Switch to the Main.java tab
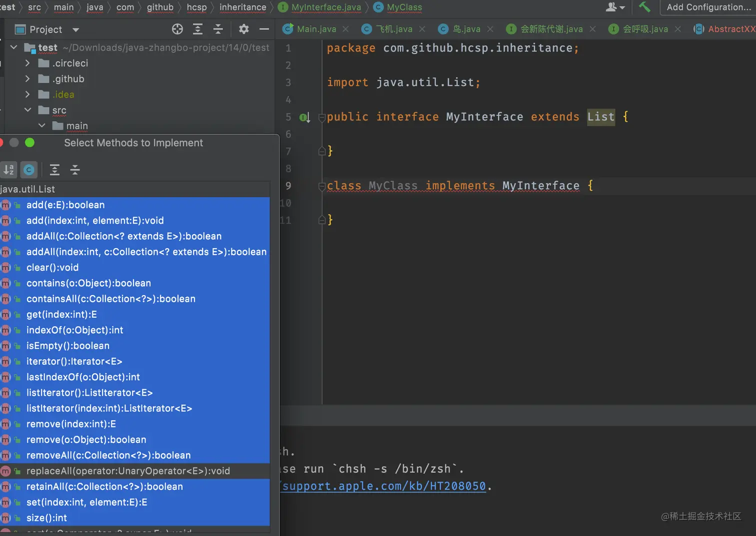 click(316, 29)
